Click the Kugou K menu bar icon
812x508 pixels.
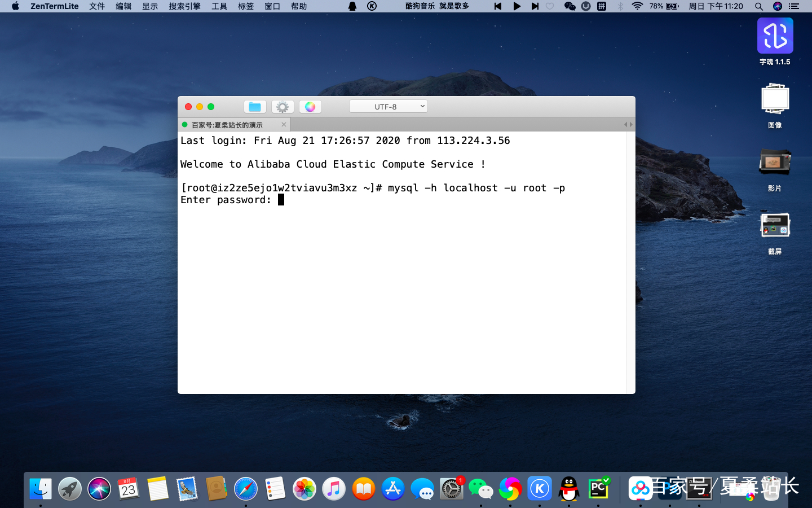pyautogui.click(x=372, y=6)
